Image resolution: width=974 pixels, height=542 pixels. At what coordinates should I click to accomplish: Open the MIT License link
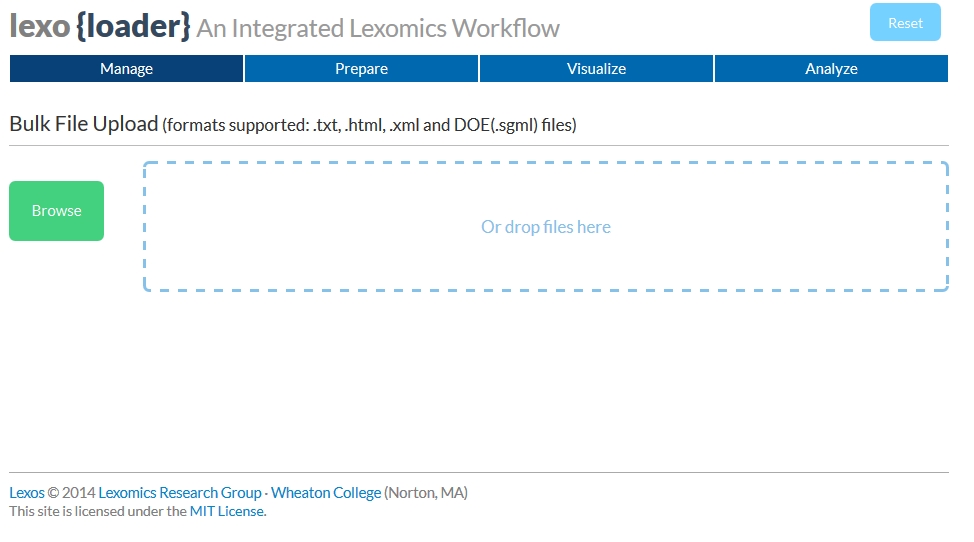coord(227,512)
